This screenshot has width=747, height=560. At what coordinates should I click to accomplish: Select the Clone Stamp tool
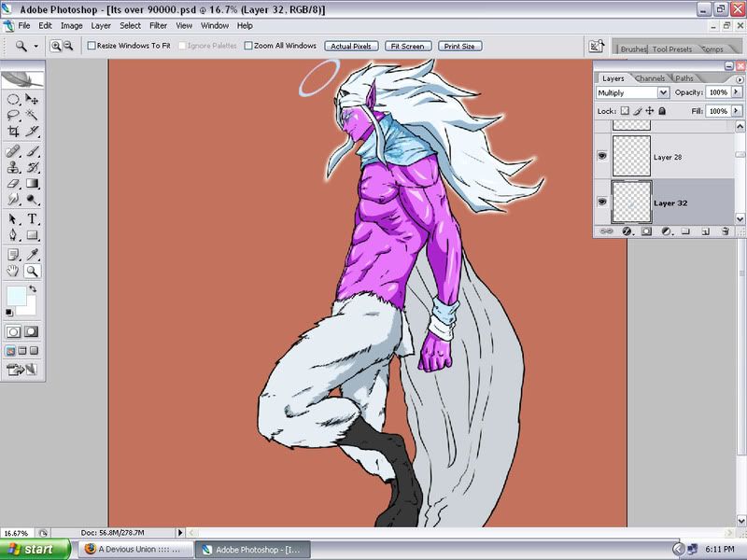tap(13, 167)
